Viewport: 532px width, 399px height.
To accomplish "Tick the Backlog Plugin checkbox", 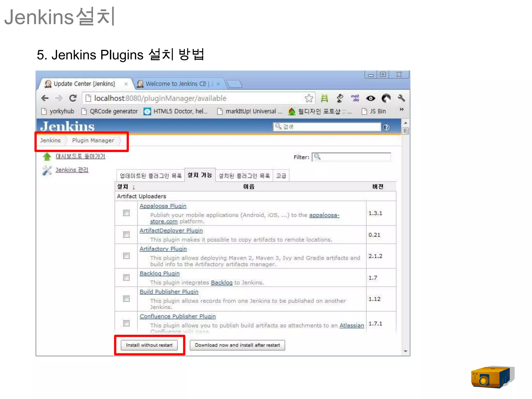I will [126, 278].
